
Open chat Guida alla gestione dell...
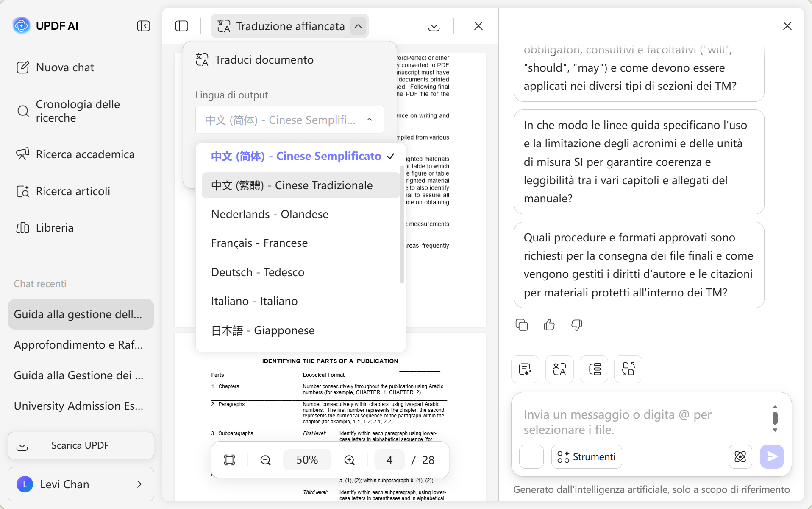coord(81,314)
